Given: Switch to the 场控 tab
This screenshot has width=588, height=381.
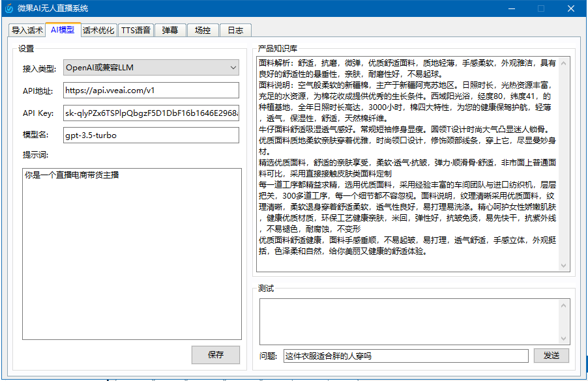Looking at the screenshot, I should (203, 30).
